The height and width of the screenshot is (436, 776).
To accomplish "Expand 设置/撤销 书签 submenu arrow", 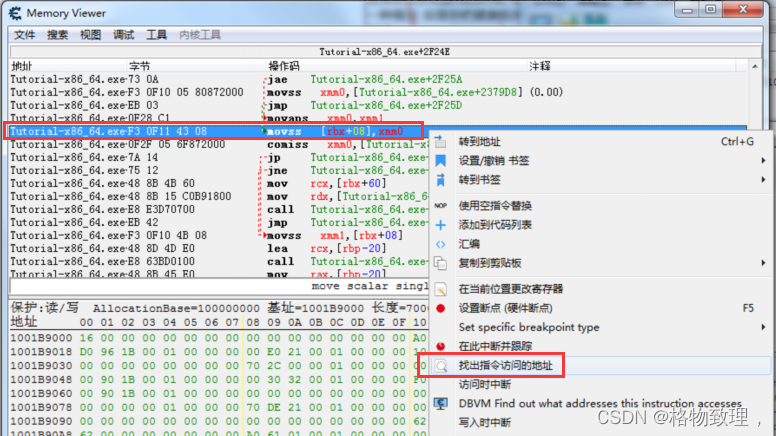I will 763,161.
